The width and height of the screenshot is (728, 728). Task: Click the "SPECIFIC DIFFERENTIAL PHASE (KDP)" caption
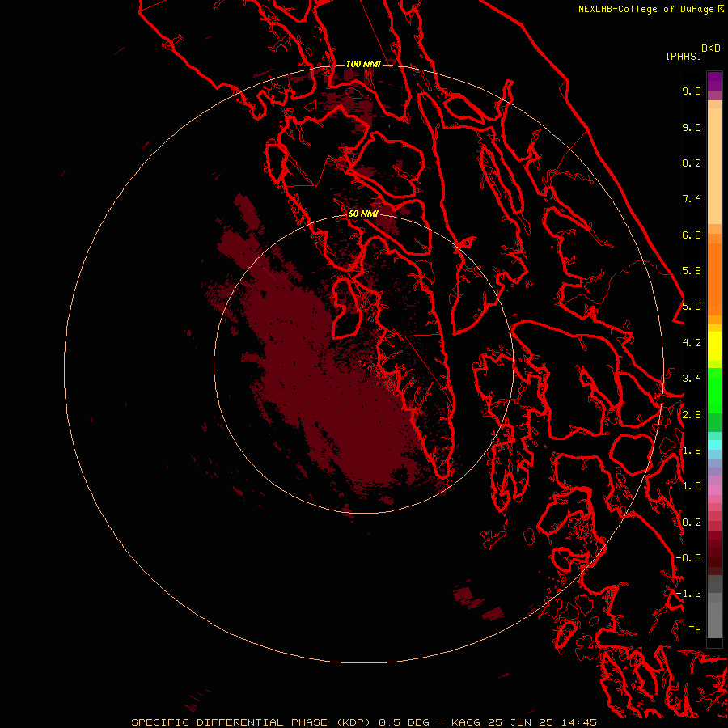click(251, 722)
